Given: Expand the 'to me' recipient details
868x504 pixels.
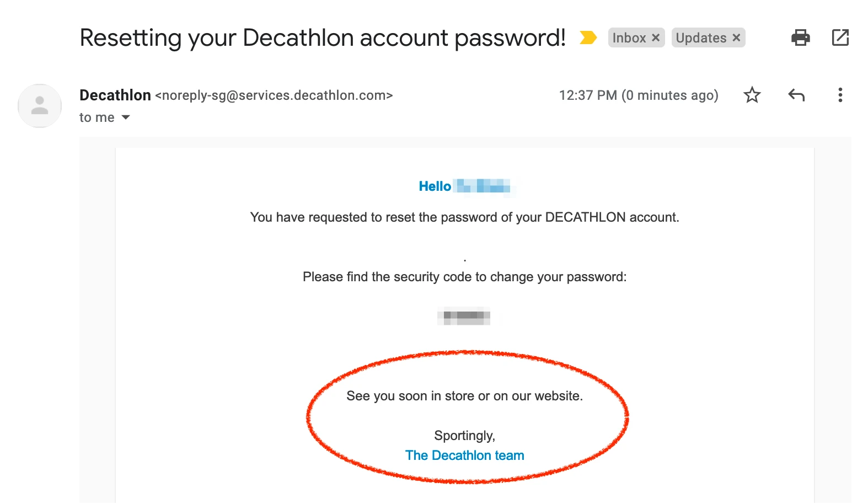Looking at the screenshot, I should pos(126,117).
